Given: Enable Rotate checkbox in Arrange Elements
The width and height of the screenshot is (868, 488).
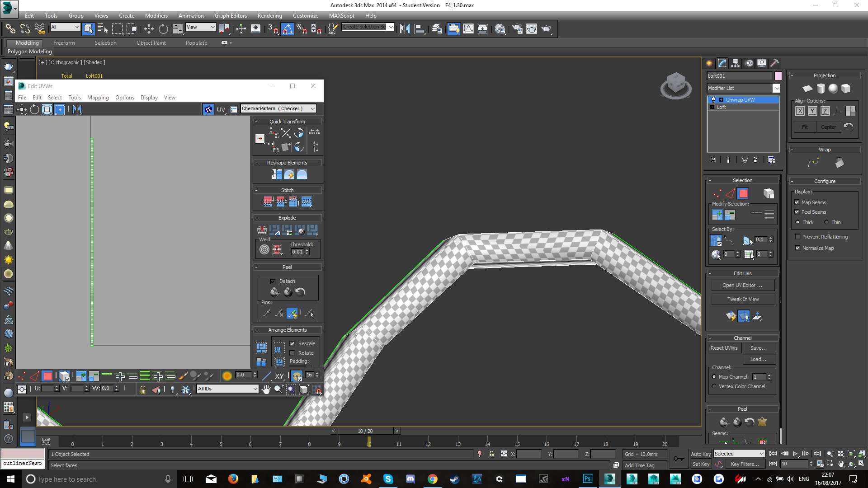Looking at the screenshot, I should pos(292,353).
